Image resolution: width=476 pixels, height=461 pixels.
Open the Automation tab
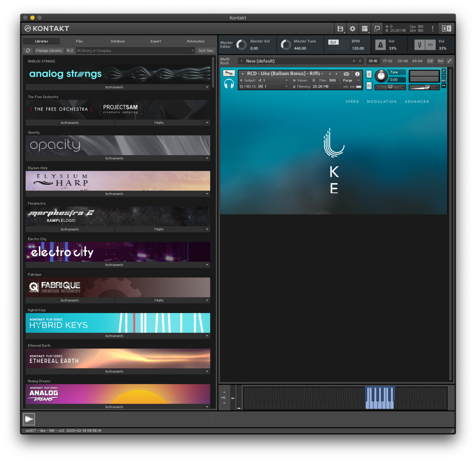(x=196, y=41)
